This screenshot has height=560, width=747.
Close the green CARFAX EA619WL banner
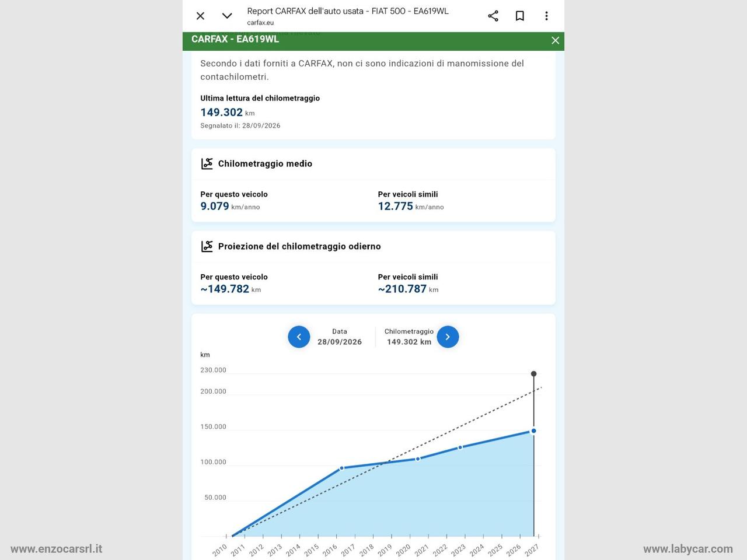point(556,40)
